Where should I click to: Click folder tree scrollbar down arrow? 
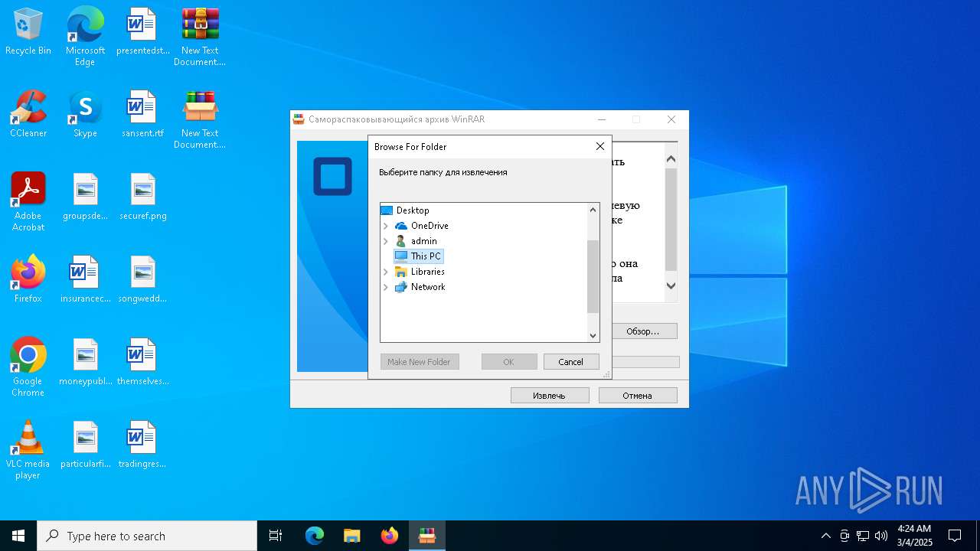tap(593, 335)
